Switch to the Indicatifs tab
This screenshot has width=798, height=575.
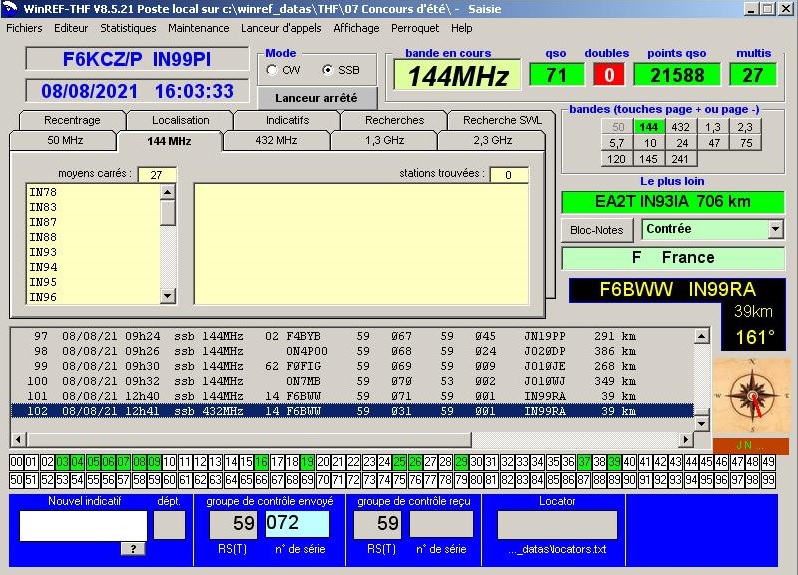[x=288, y=120]
